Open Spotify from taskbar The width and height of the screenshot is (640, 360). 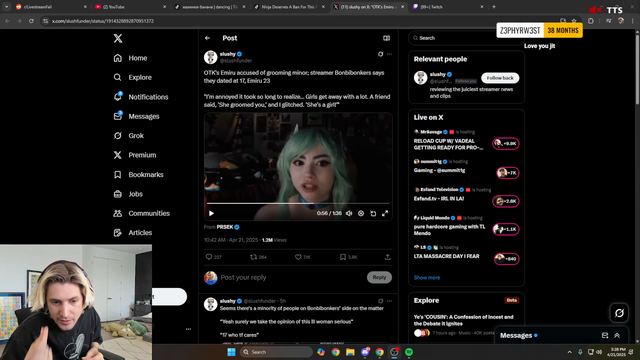pyautogui.click(x=409, y=352)
